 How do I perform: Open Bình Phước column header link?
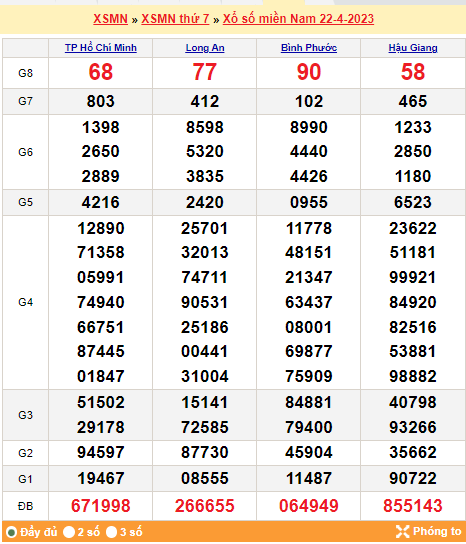coord(309,48)
